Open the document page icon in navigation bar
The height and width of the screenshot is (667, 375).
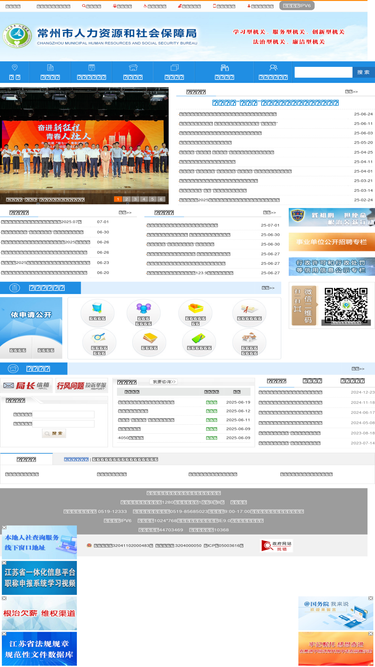point(50,68)
